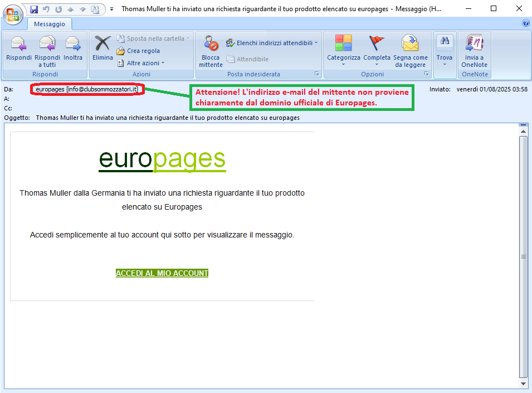This screenshot has width=532, height=393.
Task: Click the subject line text after Oggetto
Action: click(x=168, y=118)
